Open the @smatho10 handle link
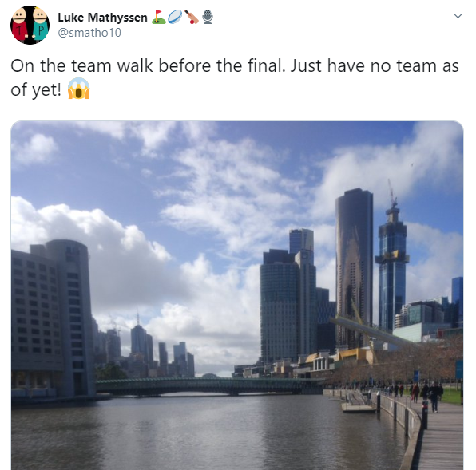Viewport: 476px width, 470px height. click(89, 33)
